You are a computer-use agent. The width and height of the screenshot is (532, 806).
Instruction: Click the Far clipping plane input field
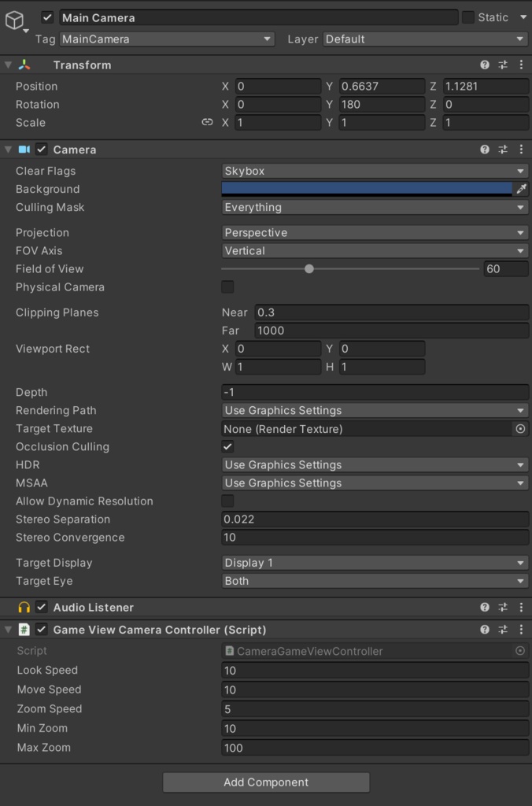(x=378, y=331)
